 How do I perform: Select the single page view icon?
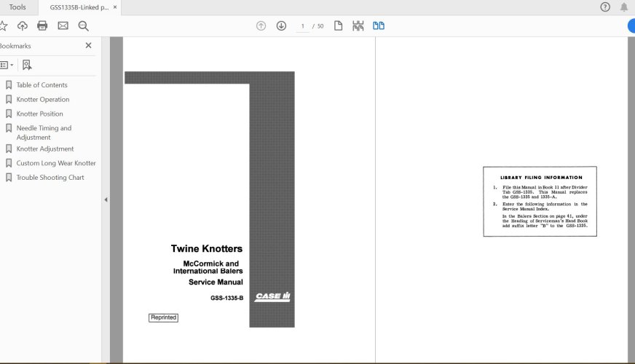pyautogui.click(x=338, y=26)
